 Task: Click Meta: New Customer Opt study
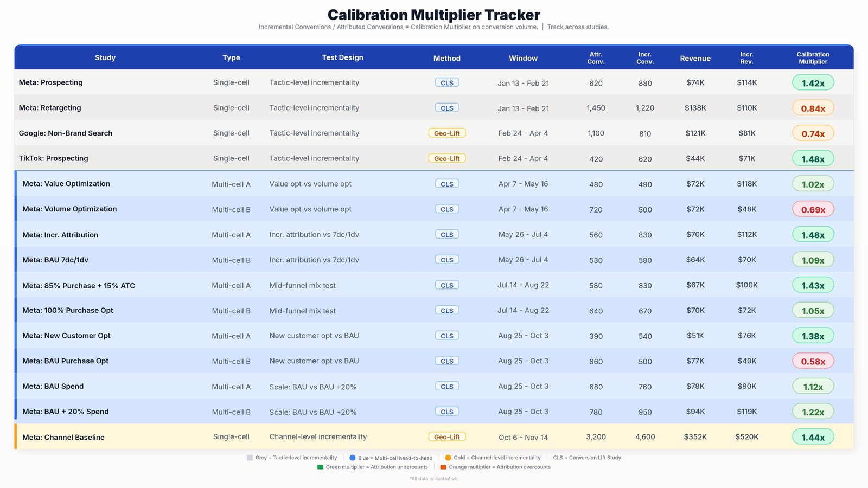(66, 336)
